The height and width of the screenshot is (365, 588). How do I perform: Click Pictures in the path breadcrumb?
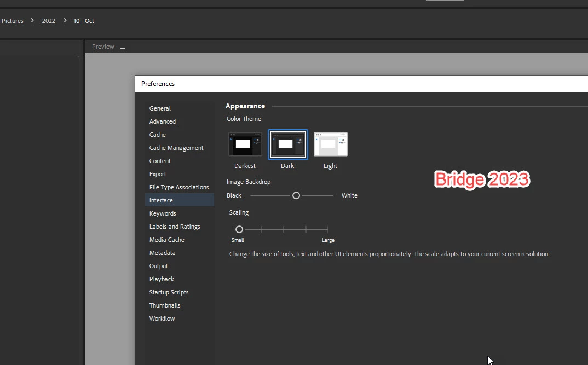(x=13, y=21)
